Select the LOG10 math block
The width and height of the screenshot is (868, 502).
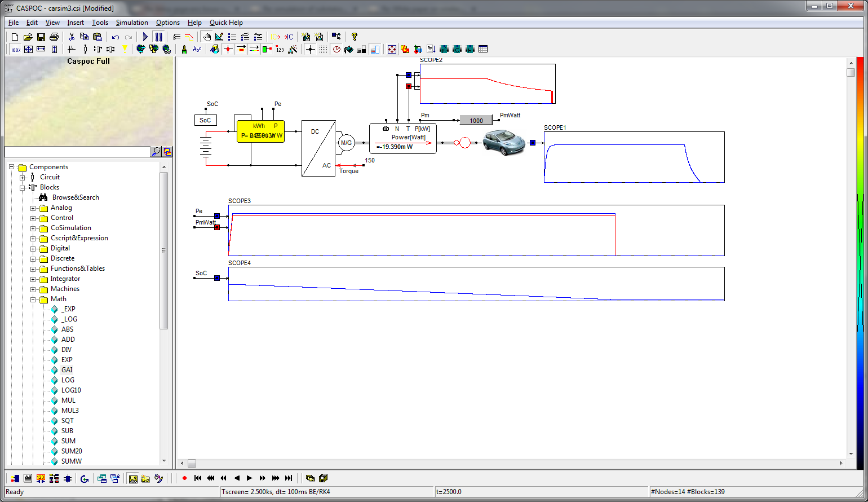pos(71,390)
